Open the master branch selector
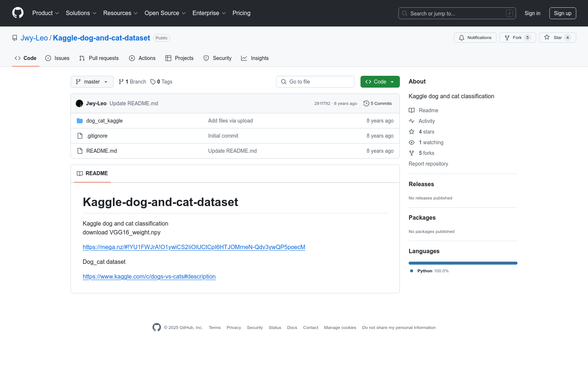Image resolution: width=588 pixels, height=368 pixels. (92, 82)
